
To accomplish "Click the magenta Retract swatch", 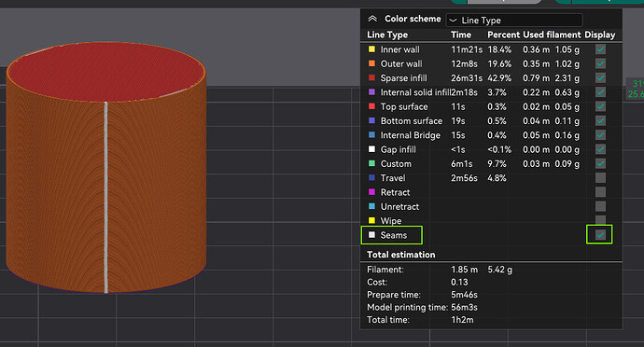I will (371, 192).
